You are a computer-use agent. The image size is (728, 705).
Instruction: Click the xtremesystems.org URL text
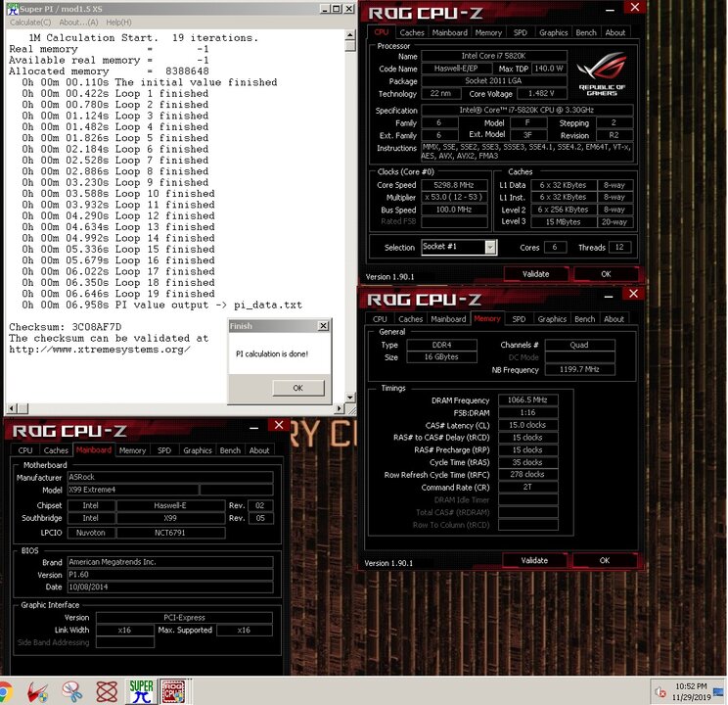click(x=100, y=350)
